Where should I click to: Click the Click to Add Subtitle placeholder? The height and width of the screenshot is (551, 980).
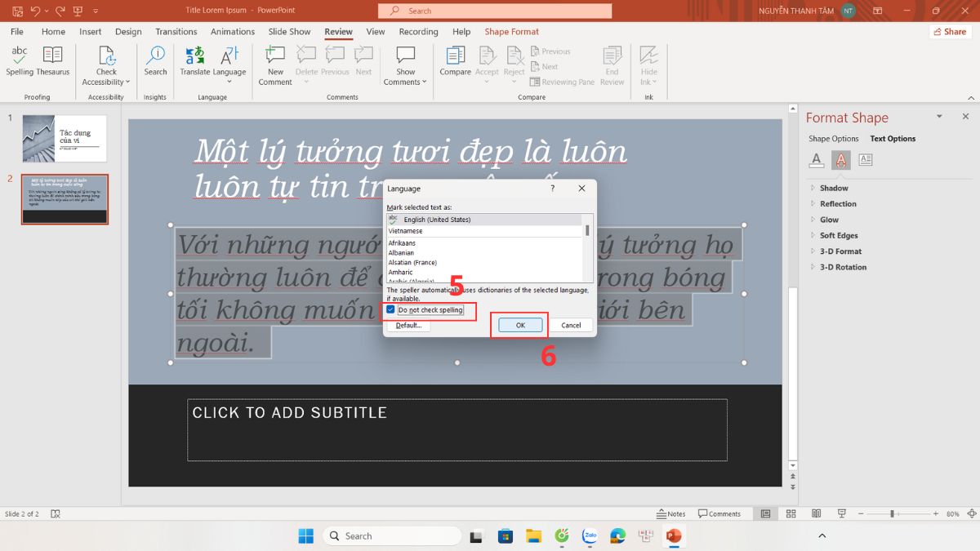pyautogui.click(x=457, y=429)
